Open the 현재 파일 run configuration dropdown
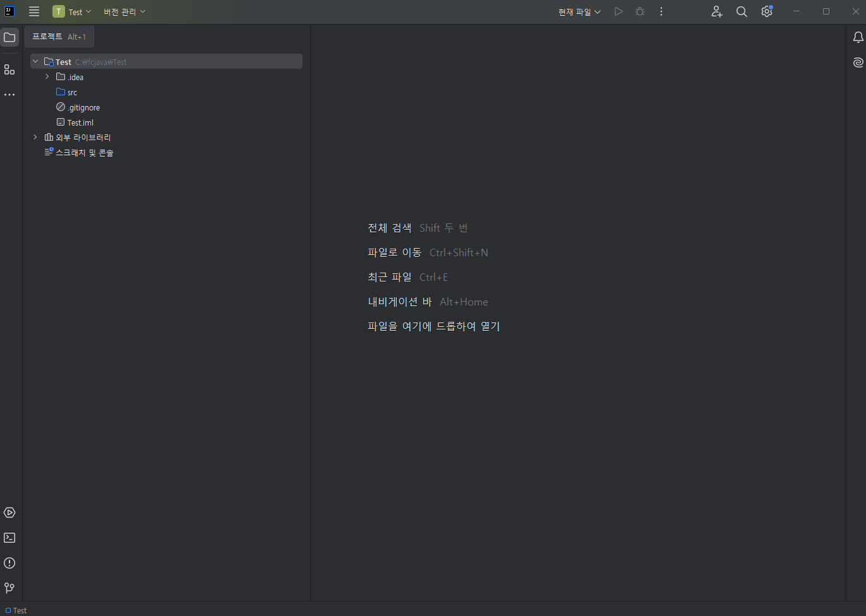 coord(579,11)
